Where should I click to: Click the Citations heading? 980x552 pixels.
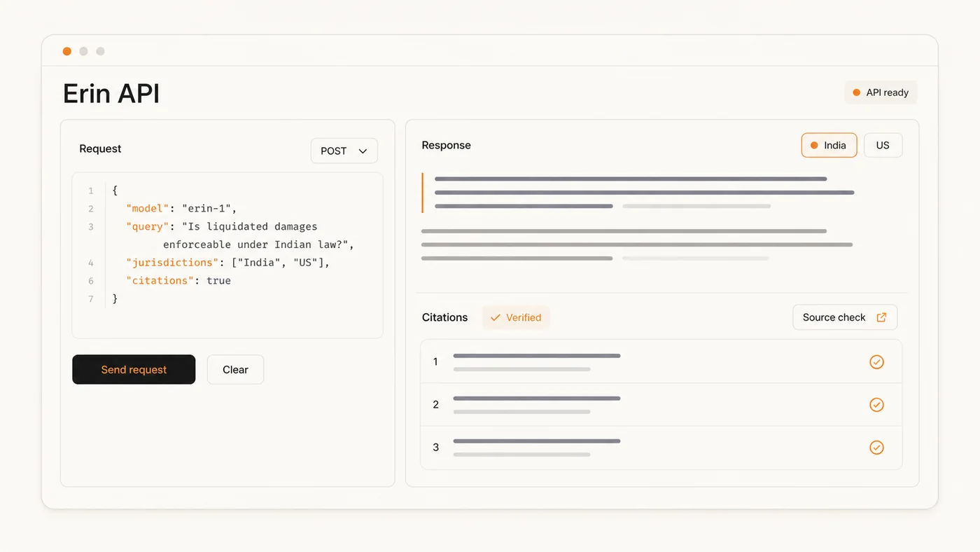[444, 317]
